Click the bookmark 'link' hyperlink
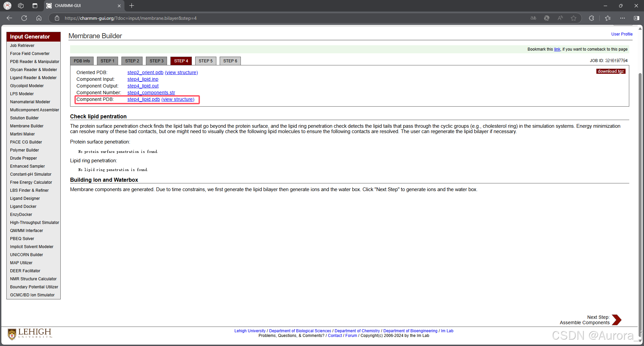 557,49
